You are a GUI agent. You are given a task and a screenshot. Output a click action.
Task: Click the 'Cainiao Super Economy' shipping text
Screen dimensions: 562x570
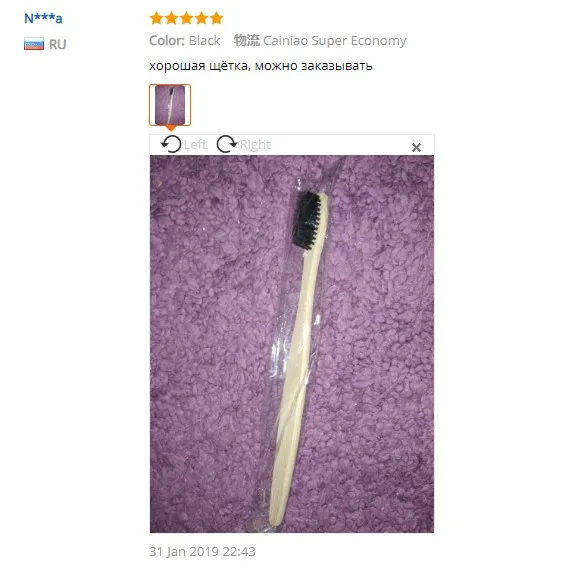click(335, 41)
